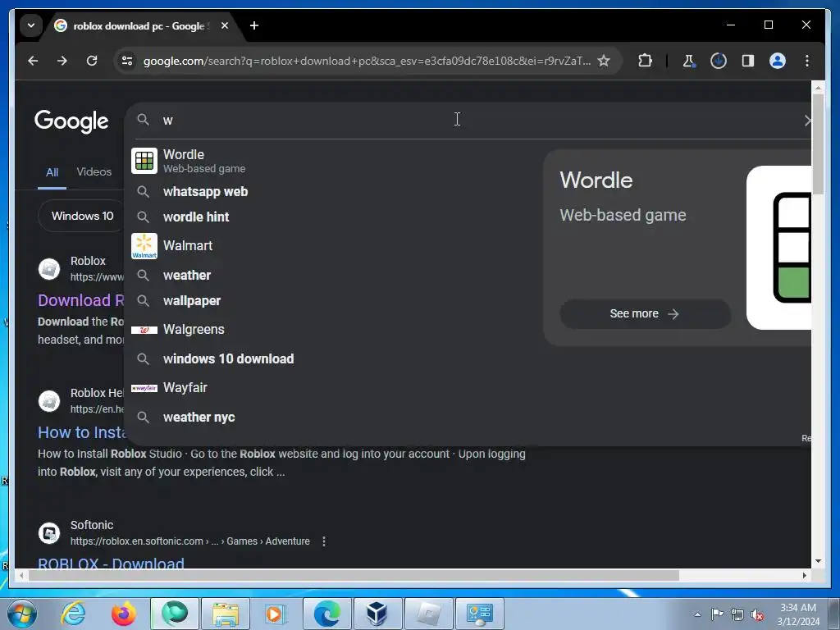The width and height of the screenshot is (840, 630).
Task: Click the network tray icon
Action: point(737,614)
